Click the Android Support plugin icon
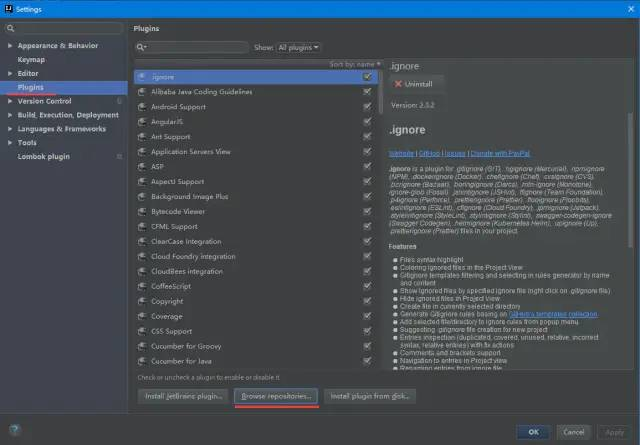The image size is (640, 445). (x=142, y=107)
